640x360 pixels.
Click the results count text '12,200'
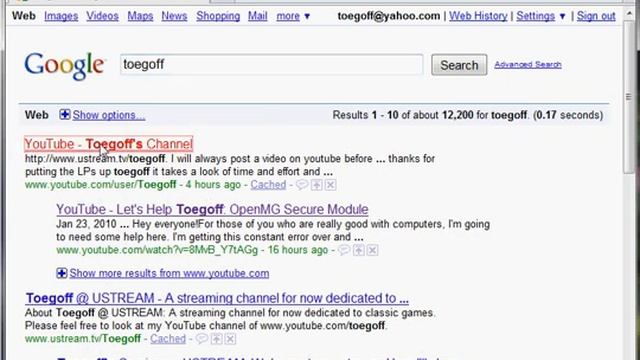[x=458, y=115]
